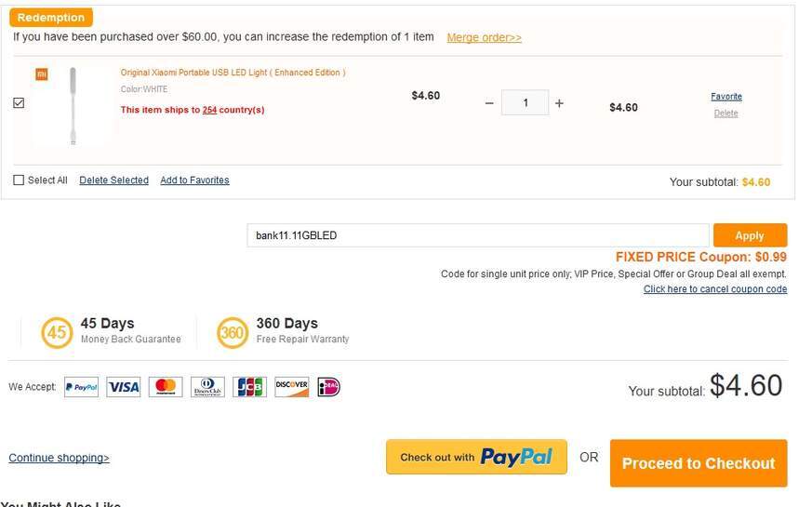The image size is (812, 507).
Task: Click the Diners Club card icon
Action: 207,387
